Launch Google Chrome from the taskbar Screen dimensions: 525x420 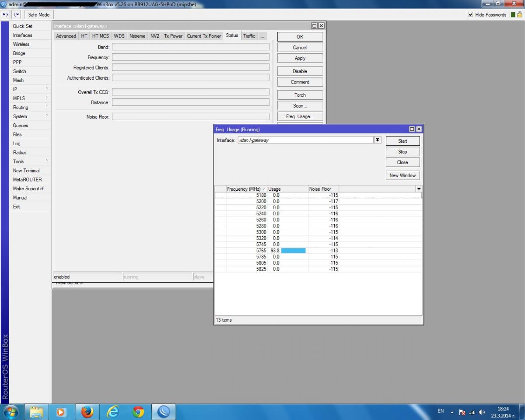[138, 412]
